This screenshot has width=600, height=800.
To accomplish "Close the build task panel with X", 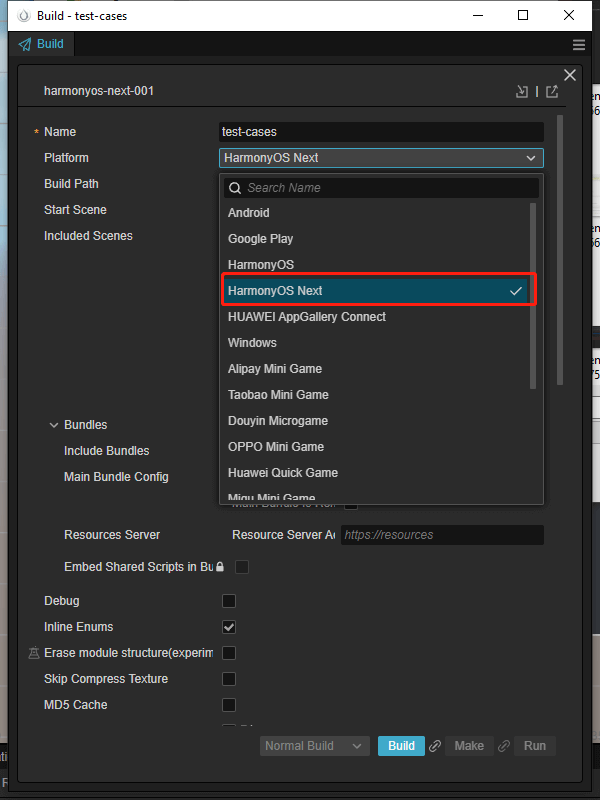I will [570, 75].
